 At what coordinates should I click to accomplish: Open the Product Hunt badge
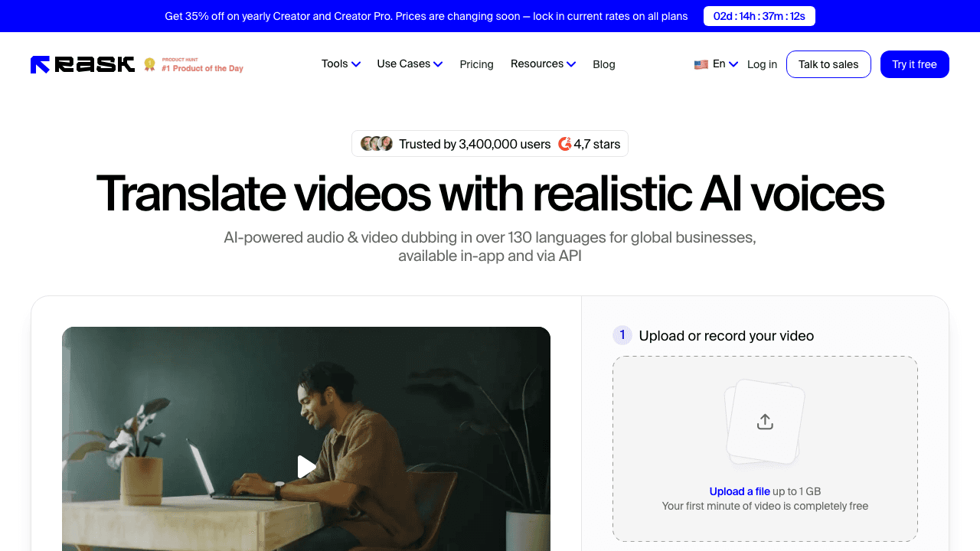(193, 64)
